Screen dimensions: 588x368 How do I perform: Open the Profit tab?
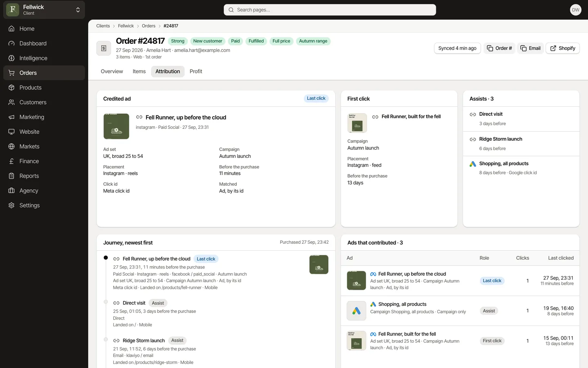(x=196, y=72)
